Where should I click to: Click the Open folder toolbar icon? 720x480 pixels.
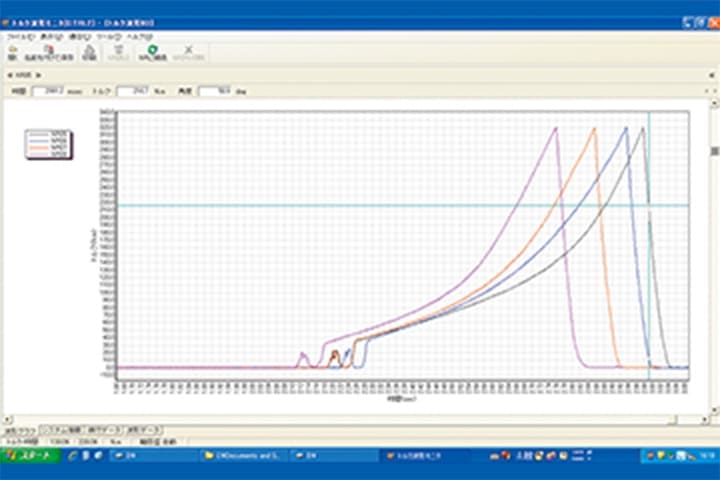point(12,52)
